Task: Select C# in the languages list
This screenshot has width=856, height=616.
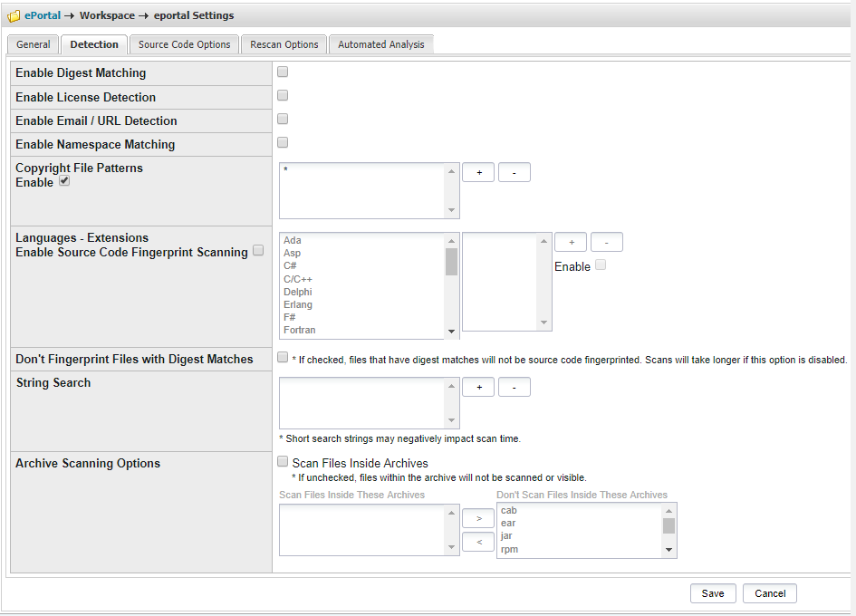Action: coord(292,265)
